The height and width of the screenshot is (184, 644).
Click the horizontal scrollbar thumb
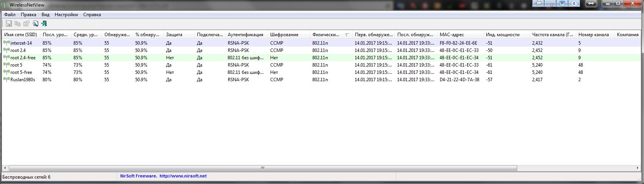[262, 168]
